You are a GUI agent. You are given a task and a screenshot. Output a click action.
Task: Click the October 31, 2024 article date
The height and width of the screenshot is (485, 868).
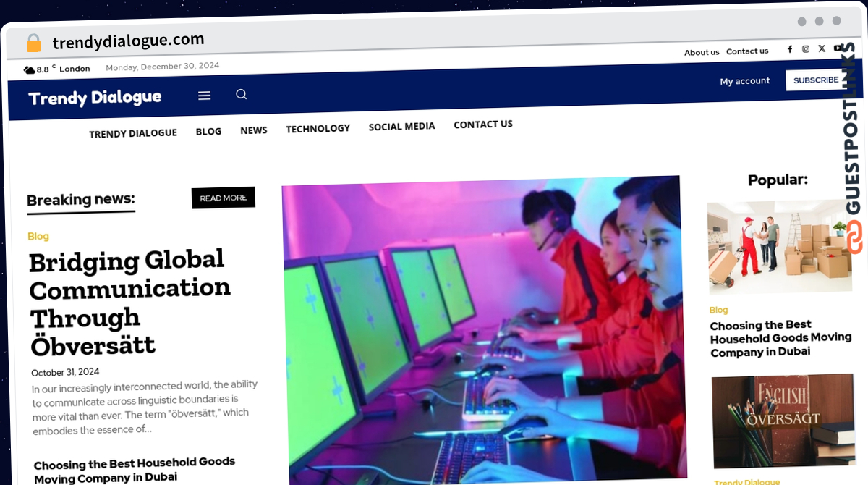tap(65, 372)
